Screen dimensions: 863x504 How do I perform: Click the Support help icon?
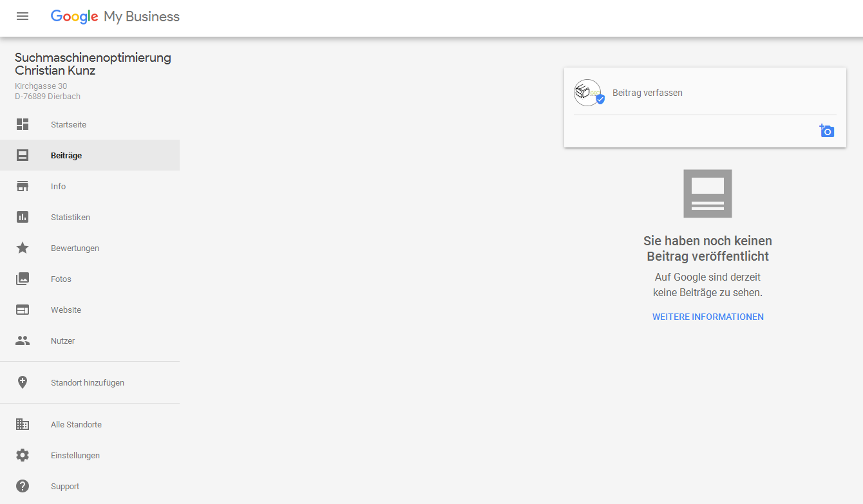click(x=23, y=486)
